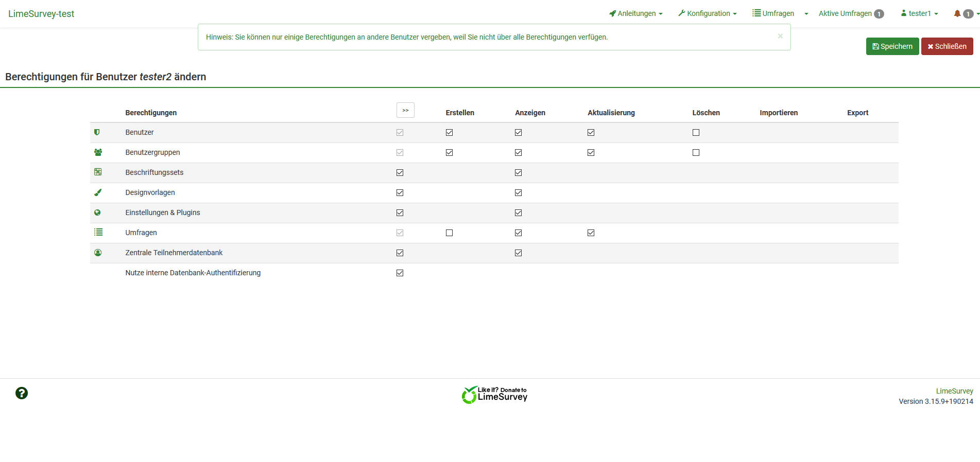Click the shield icon beside Benutzer
The width and height of the screenshot is (980, 462).
[x=97, y=132]
